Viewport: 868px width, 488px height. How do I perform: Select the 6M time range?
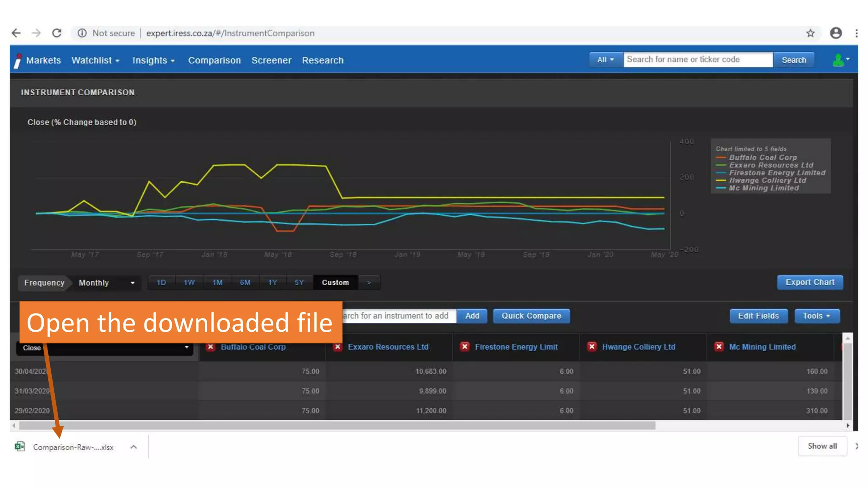pyautogui.click(x=245, y=283)
